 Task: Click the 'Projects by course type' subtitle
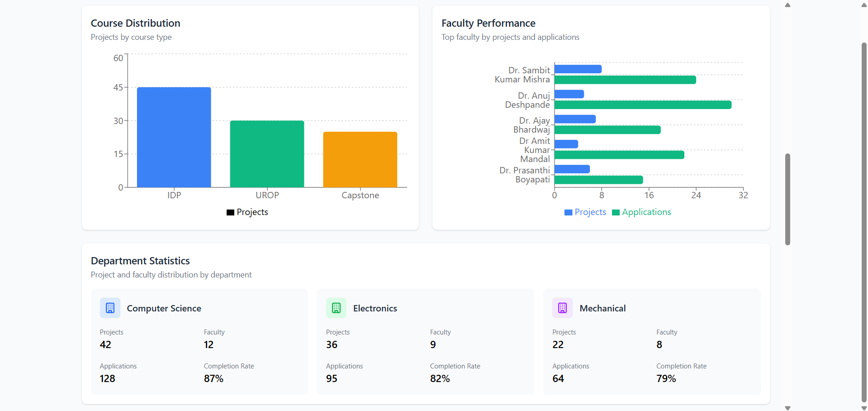coord(131,37)
